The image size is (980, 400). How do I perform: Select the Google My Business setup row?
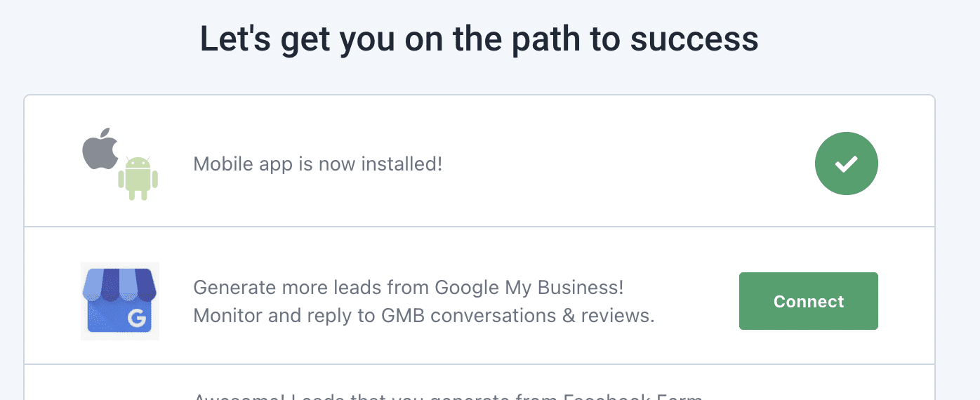(479, 295)
